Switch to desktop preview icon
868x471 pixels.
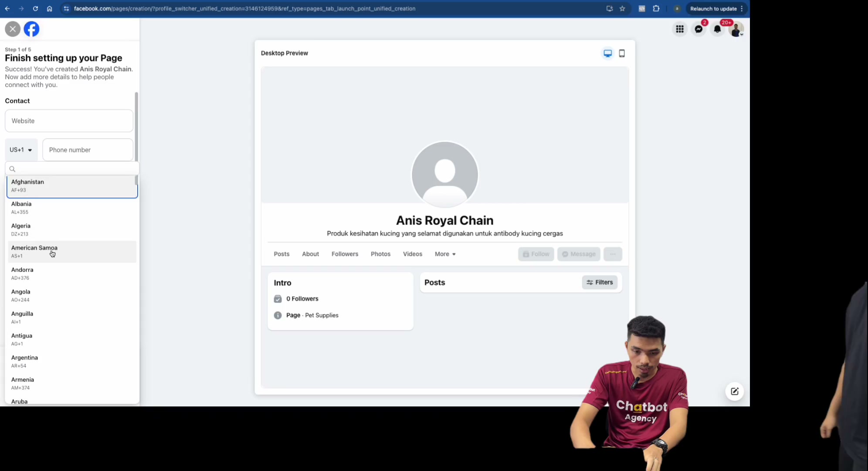coord(608,53)
